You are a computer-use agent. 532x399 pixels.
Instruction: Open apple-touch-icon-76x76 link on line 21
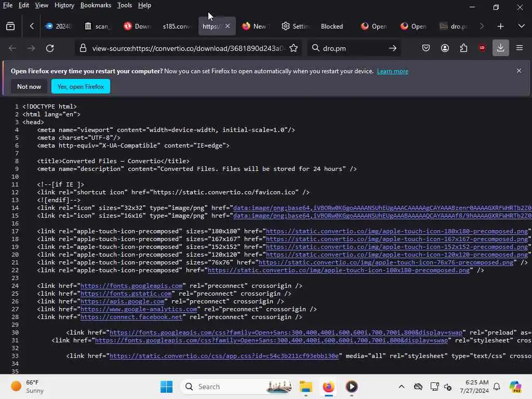[386, 262]
